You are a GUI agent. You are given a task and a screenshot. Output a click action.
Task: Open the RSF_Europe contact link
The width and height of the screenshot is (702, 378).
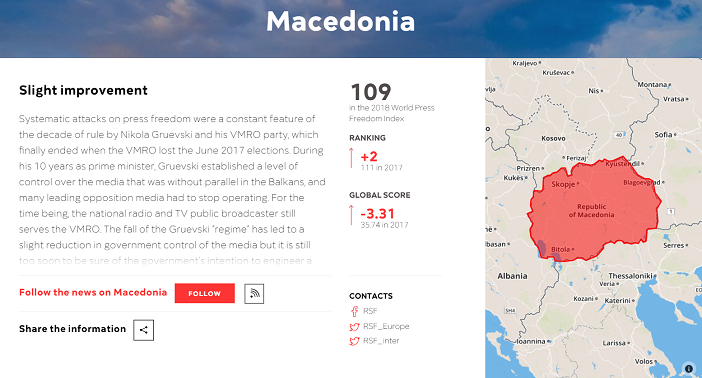coord(386,326)
